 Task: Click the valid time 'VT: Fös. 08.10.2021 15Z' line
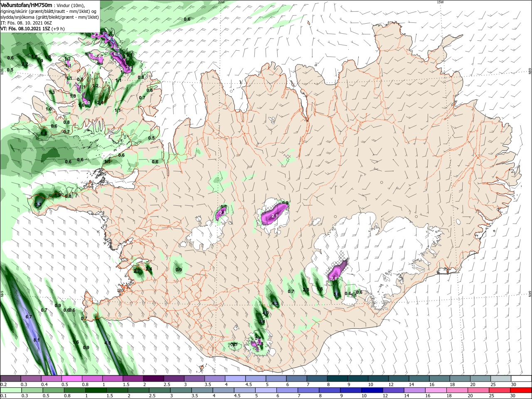pos(26,29)
